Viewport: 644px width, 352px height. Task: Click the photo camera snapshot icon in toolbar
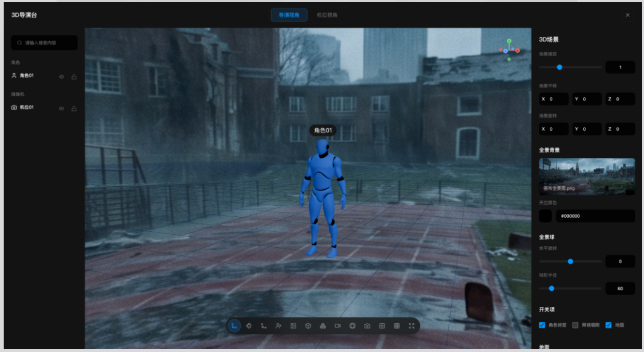click(x=367, y=325)
